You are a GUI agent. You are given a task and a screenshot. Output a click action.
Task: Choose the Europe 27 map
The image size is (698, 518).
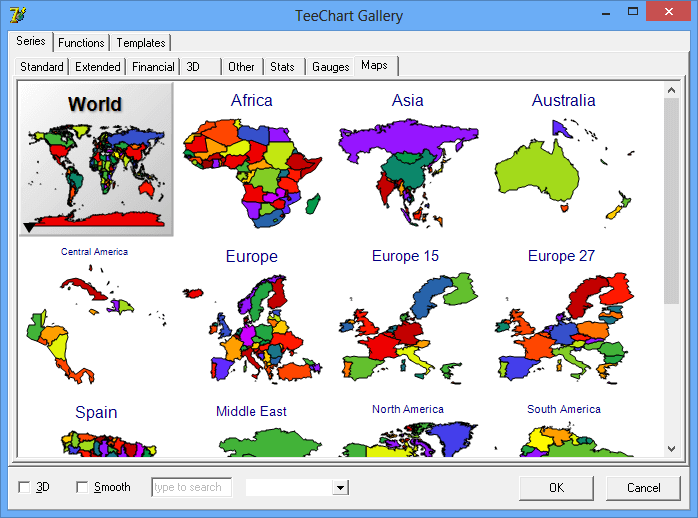coord(564,315)
